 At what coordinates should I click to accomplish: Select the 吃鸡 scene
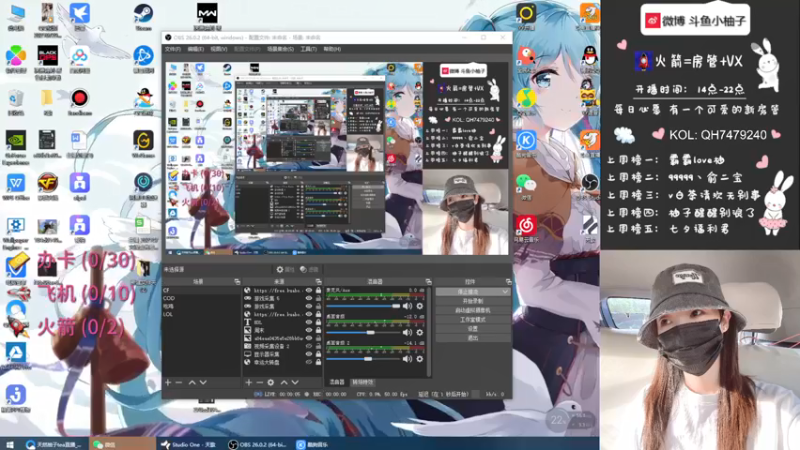coord(201,307)
